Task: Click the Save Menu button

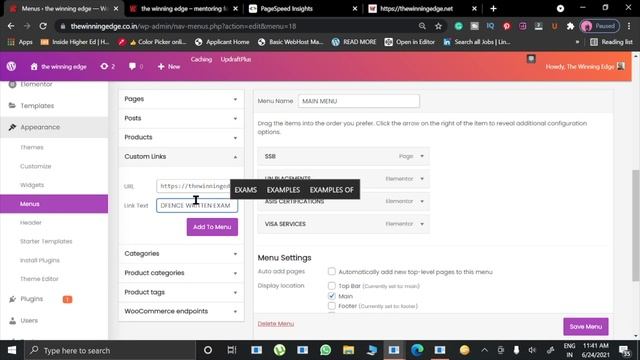Action: coord(586,327)
